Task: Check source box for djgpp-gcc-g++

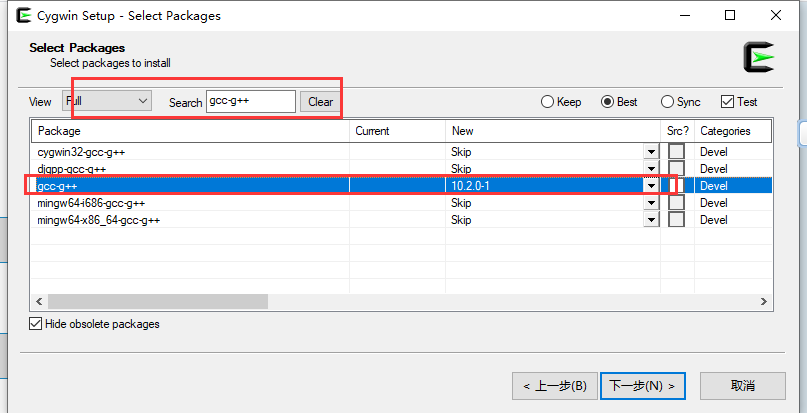Action: point(676,168)
